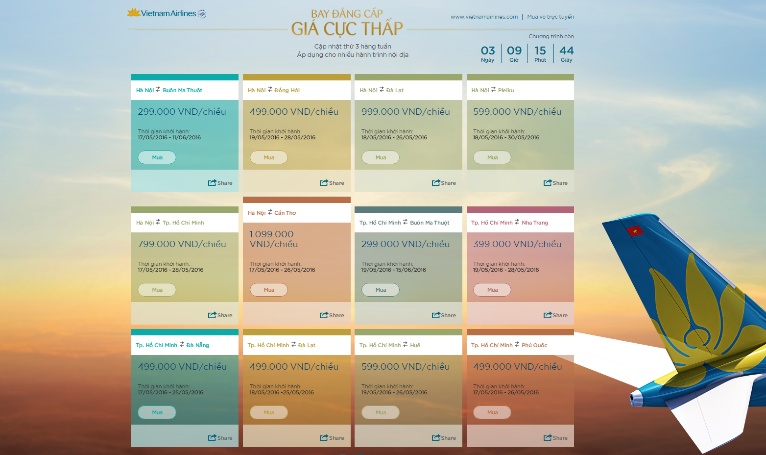This screenshot has width=766, height=455.
Task: Click Mua on Hà Nội – Cần Thơ card
Action: pos(269,290)
